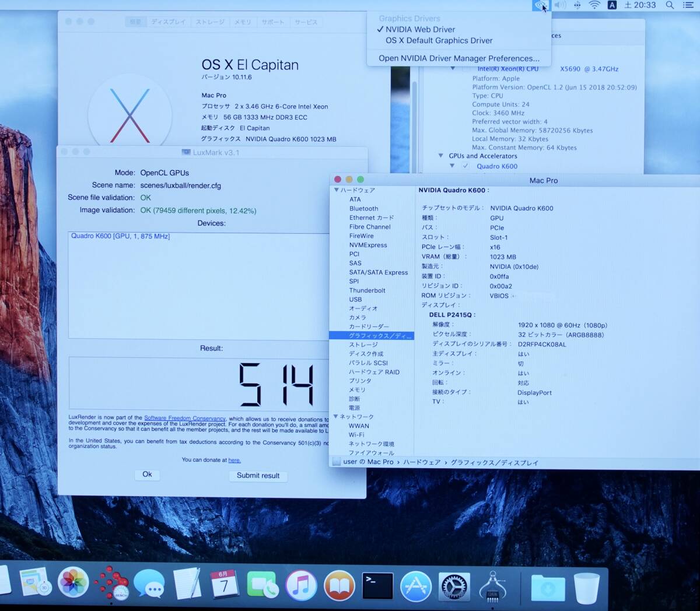Open TextEdit from the Dock
The height and width of the screenshot is (611, 700).
pos(187,584)
